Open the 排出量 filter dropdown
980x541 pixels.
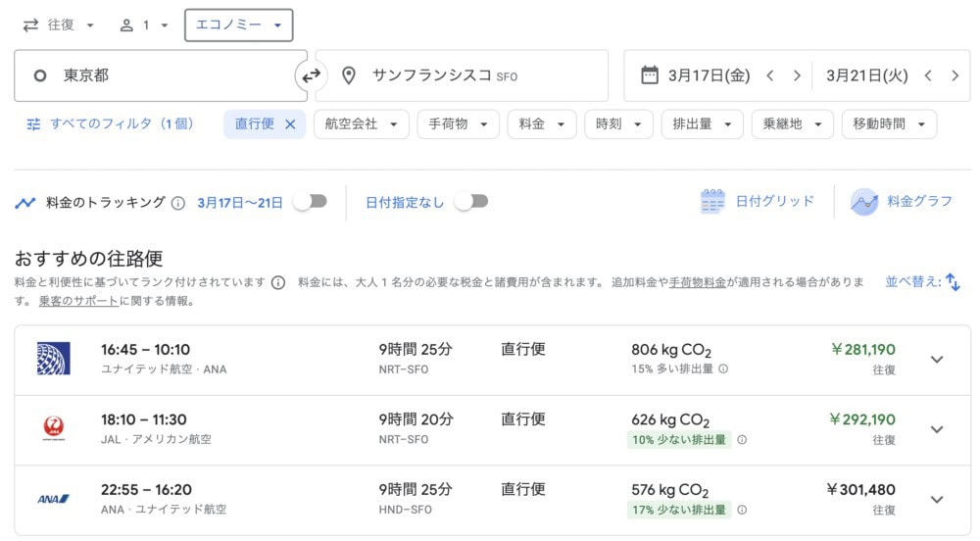tap(703, 124)
